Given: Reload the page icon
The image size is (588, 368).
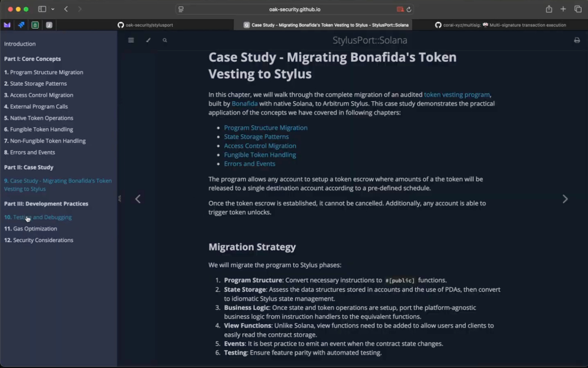Looking at the screenshot, I should click(409, 10).
